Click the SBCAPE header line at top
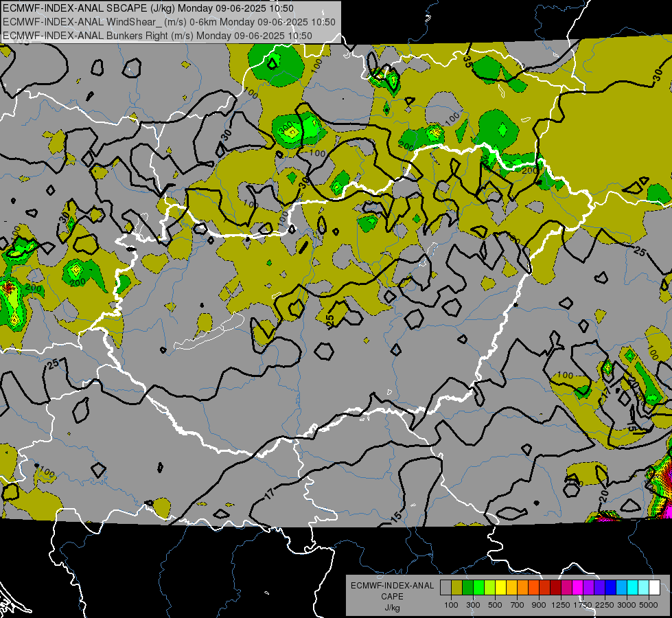Image resolution: width=672 pixels, height=618 pixels. coord(148,8)
